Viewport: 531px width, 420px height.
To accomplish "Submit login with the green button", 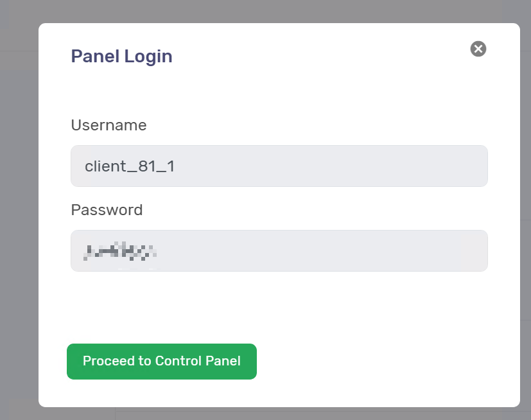I will [x=162, y=362].
